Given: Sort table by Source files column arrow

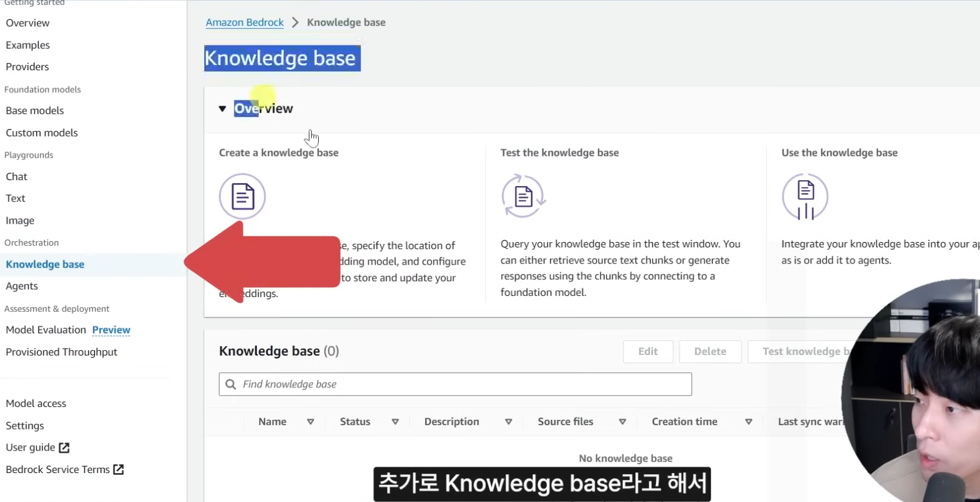Looking at the screenshot, I should (622, 422).
